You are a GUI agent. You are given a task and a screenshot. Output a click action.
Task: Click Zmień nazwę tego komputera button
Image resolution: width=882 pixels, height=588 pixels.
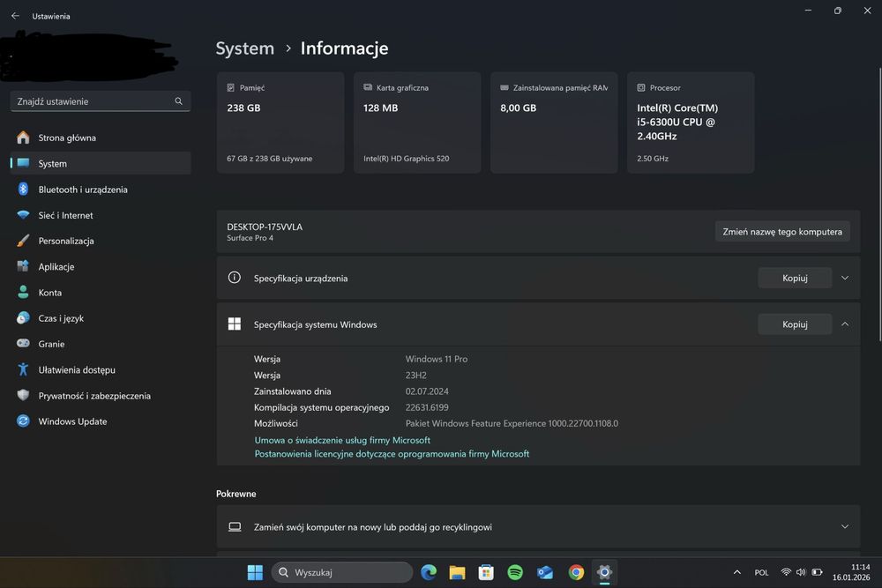coord(782,232)
